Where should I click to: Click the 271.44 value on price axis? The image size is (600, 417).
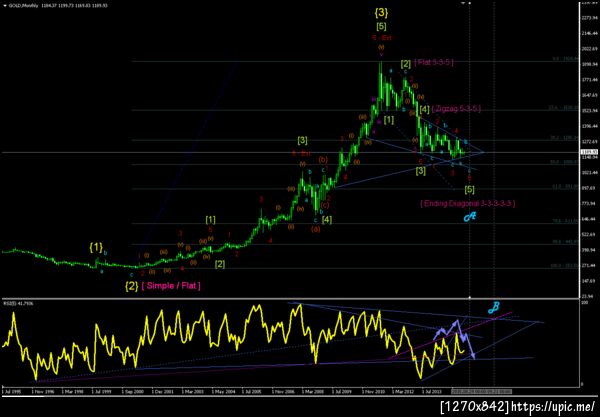(x=590, y=265)
